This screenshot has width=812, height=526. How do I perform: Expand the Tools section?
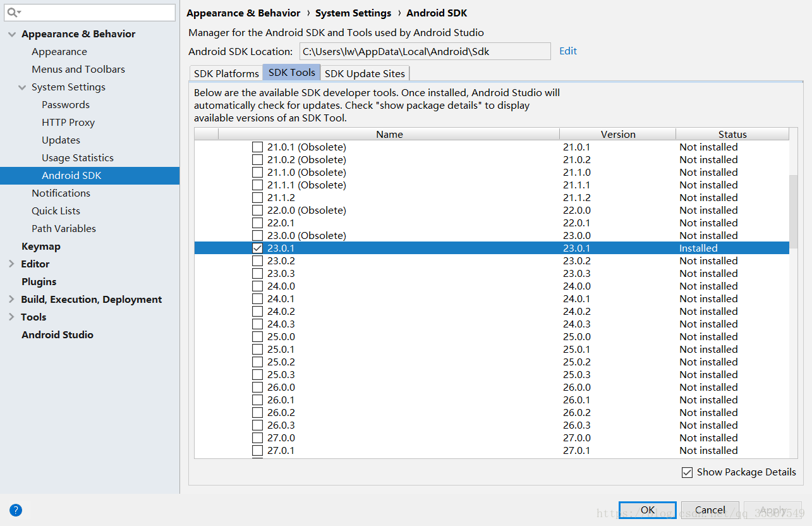(11, 317)
